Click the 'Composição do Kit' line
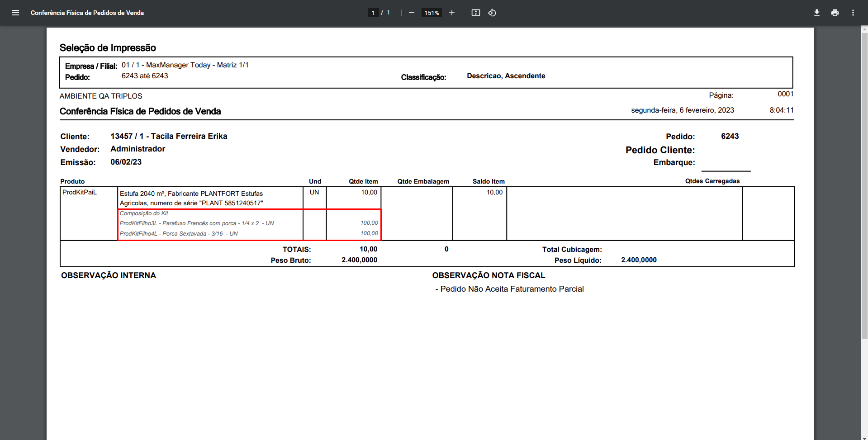 click(x=144, y=213)
